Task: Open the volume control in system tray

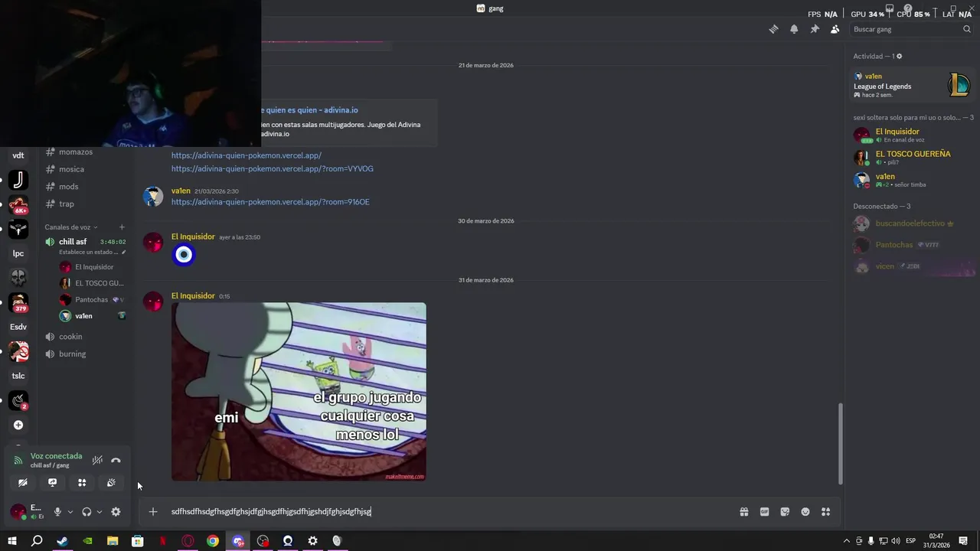Action: [895, 541]
